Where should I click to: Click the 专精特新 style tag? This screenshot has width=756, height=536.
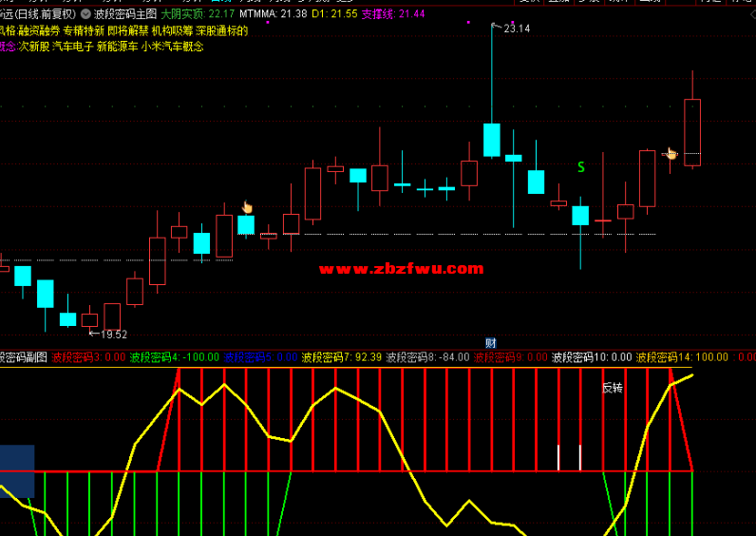pos(84,30)
